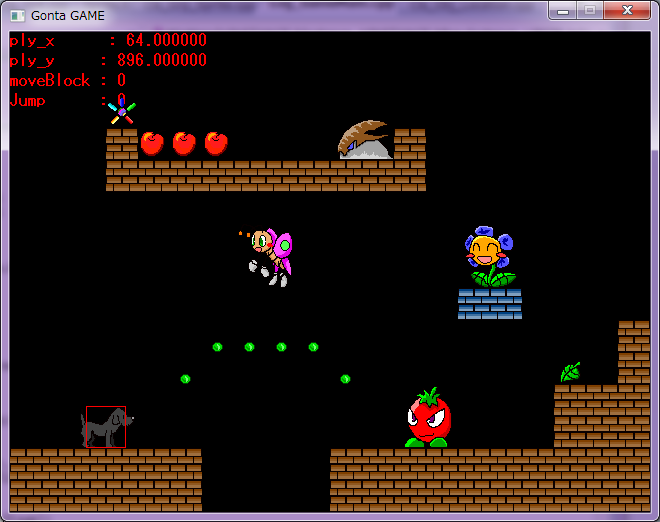This screenshot has height=522, width=660.
Task: Click the blue brick platform under the flower
Action: (490, 303)
